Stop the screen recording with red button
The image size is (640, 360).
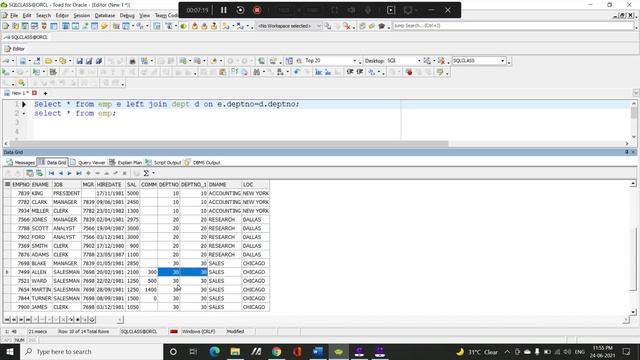tap(257, 10)
